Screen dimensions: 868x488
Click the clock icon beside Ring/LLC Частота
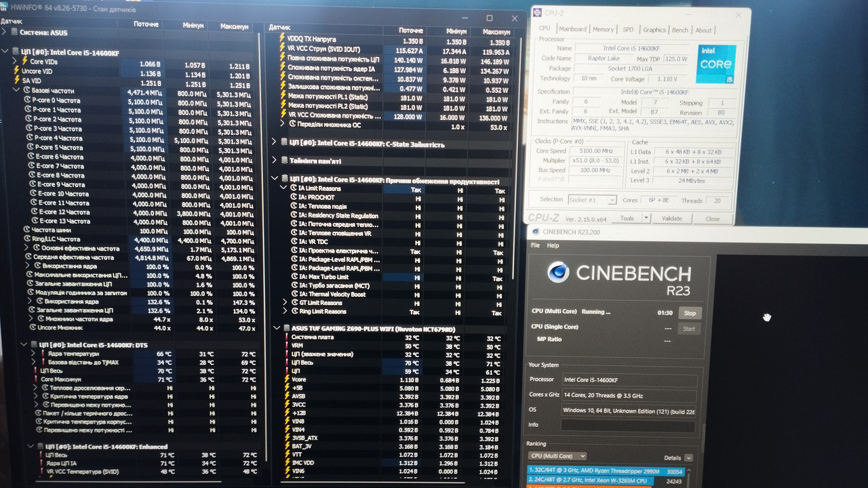click(x=28, y=239)
